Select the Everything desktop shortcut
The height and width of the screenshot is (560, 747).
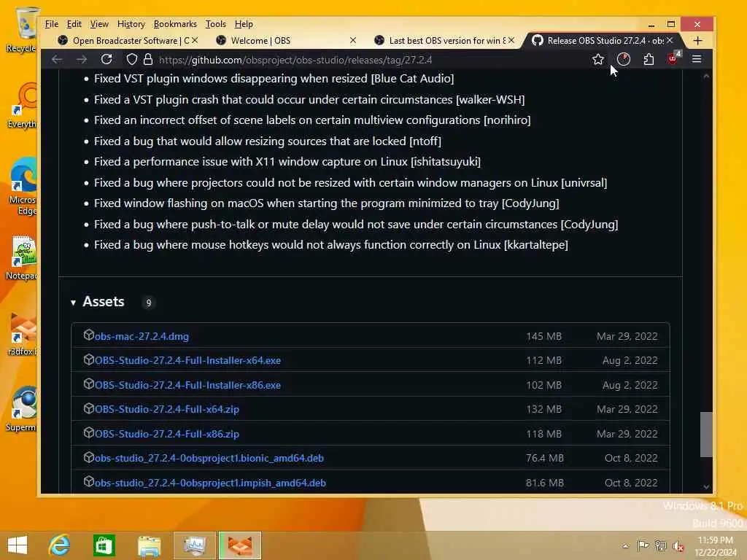[23, 106]
